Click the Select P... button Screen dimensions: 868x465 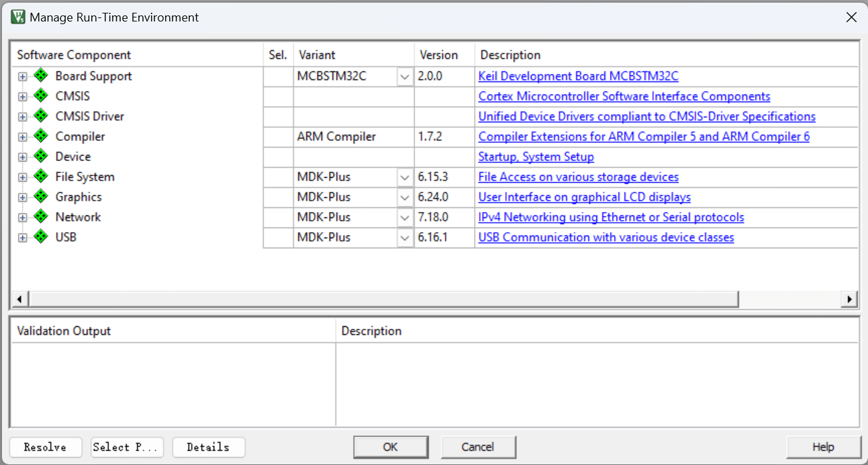(x=127, y=447)
